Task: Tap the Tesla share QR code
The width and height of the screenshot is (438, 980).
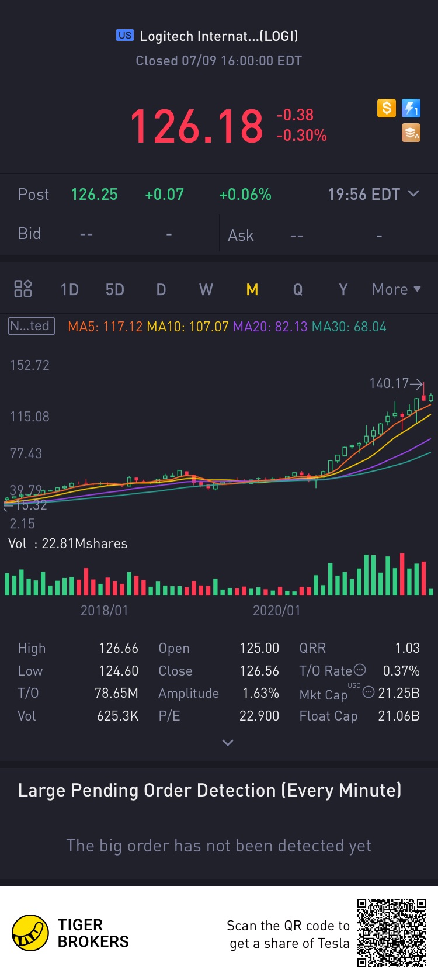Action: point(391,933)
